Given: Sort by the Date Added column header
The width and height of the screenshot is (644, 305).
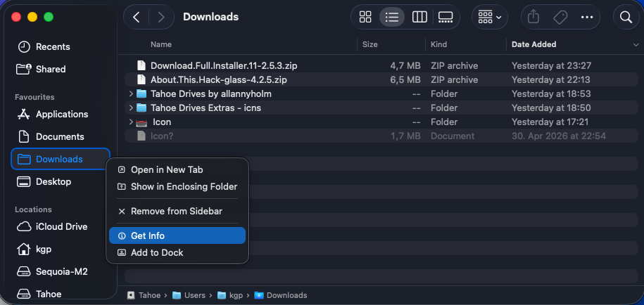Looking at the screenshot, I should [533, 44].
